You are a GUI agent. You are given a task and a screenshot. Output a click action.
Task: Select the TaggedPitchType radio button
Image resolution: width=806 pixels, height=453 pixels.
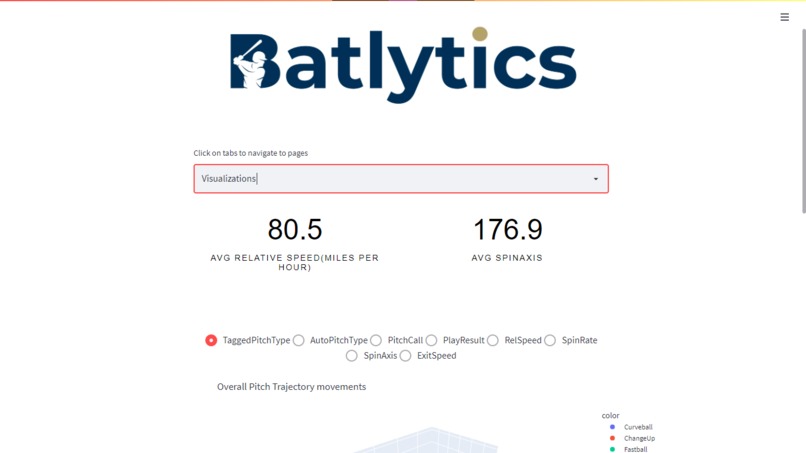click(x=211, y=340)
